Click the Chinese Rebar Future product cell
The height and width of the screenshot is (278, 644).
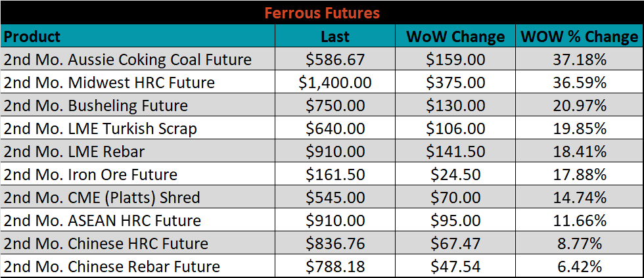pos(138,266)
